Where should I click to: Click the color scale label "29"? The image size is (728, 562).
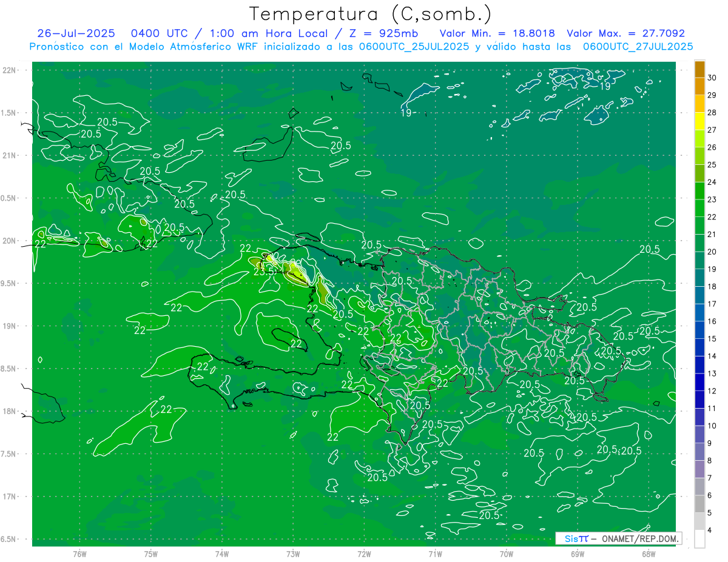[x=712, y=95]
